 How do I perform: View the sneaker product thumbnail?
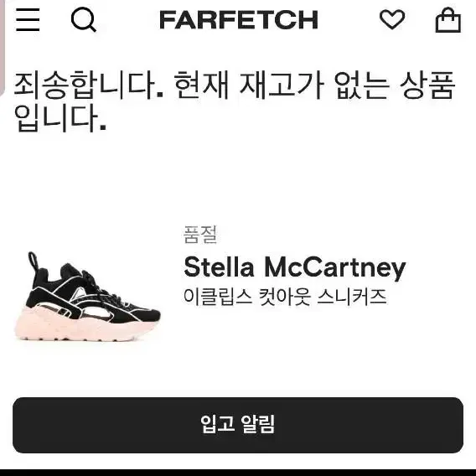point(88,297)
